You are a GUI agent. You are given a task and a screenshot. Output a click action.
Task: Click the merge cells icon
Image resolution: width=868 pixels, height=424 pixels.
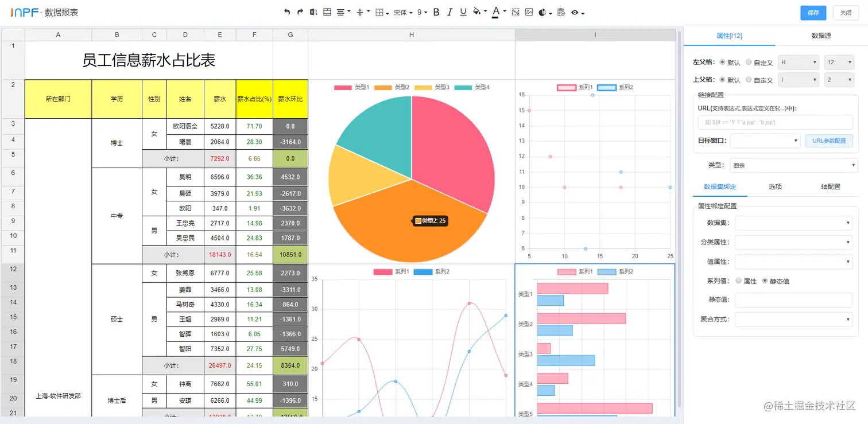[327, 12]
